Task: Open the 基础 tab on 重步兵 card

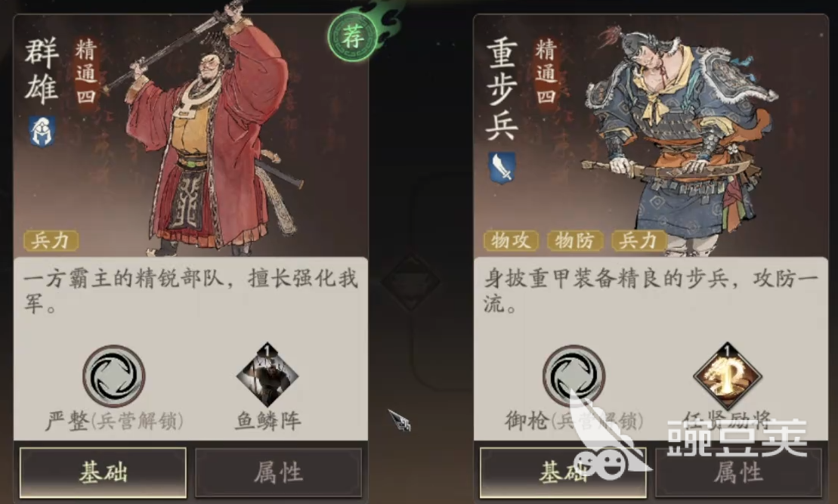Action: (x=563, y=472)
